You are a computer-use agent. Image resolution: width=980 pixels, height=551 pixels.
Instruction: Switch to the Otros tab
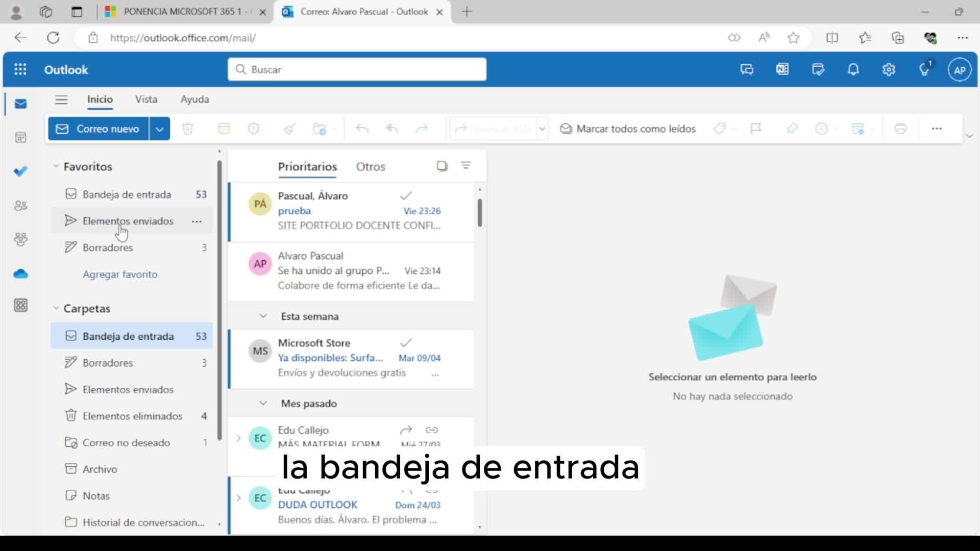[371, 167]
